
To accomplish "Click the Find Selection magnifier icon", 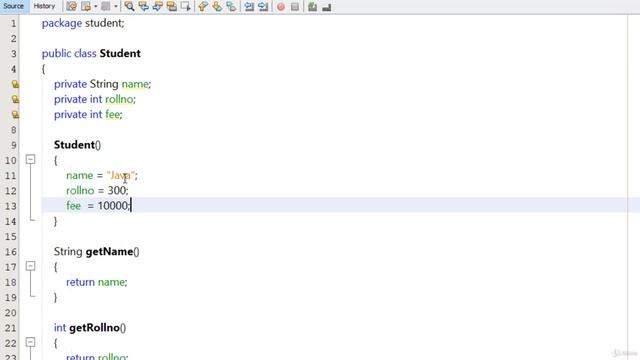I will click(129, 7).
